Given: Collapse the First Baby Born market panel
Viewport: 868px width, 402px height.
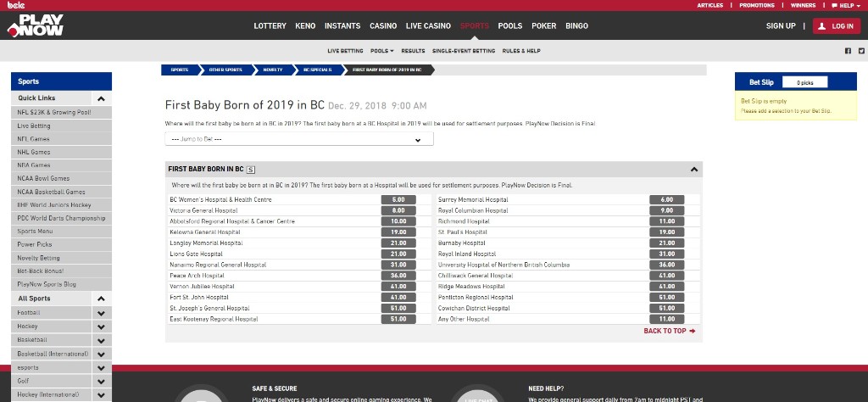Looking at the screenshot, I should pos(694,170).
